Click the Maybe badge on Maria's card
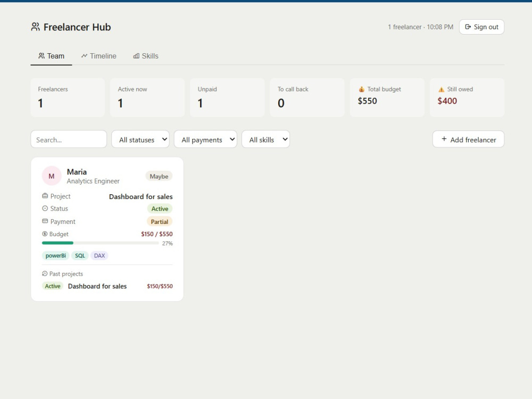Screen dimensions: 532x399 point(159,176)
